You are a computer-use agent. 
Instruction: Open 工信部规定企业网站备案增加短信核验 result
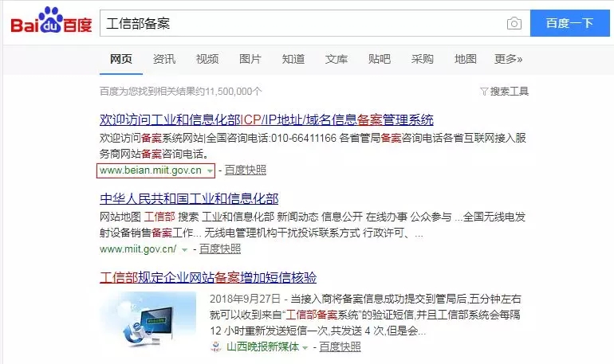208,278
